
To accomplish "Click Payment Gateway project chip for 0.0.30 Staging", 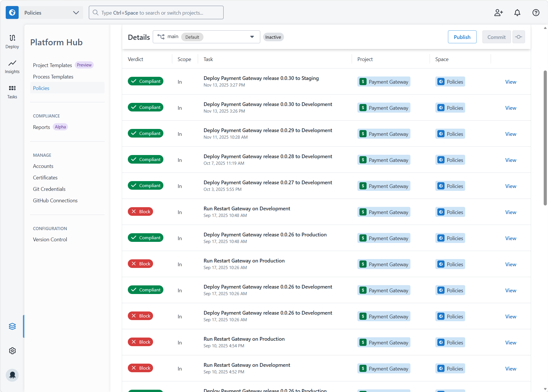I will (384, 82).
